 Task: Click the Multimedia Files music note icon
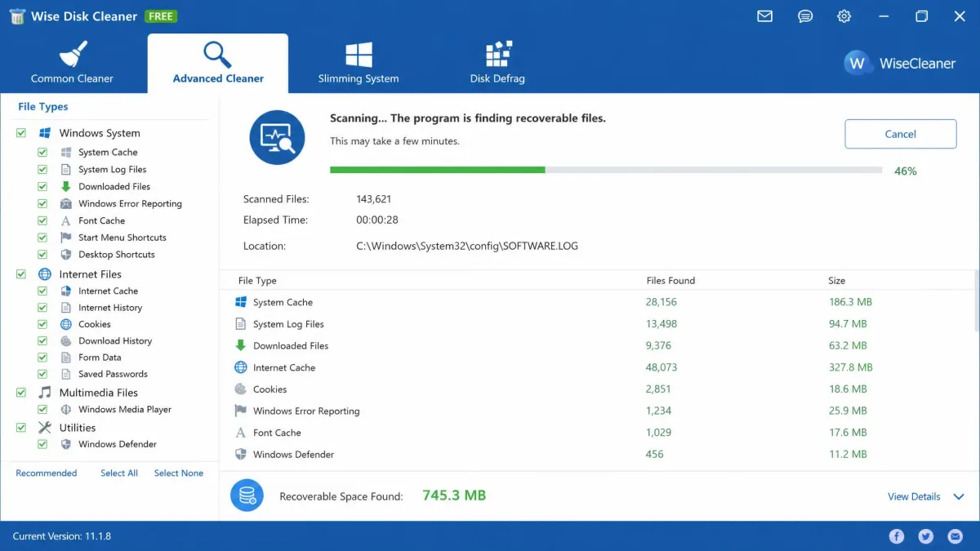(x=45, y=393)
